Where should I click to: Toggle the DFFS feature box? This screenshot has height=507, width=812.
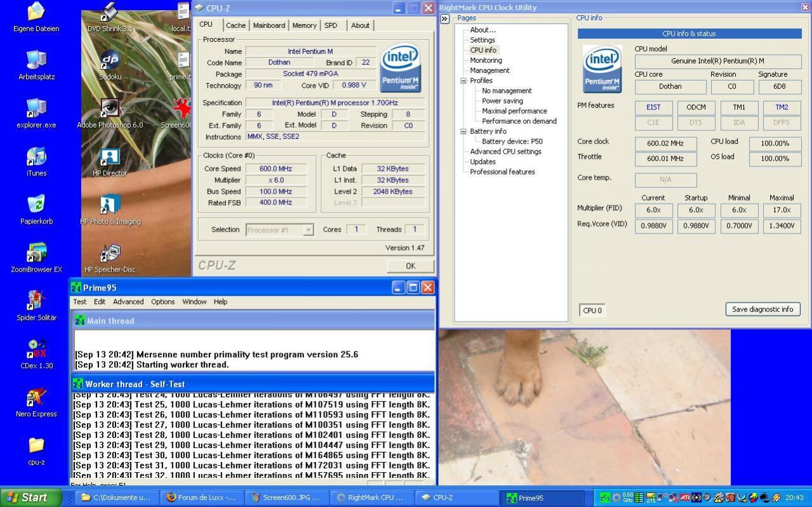(x=782, y=122)
